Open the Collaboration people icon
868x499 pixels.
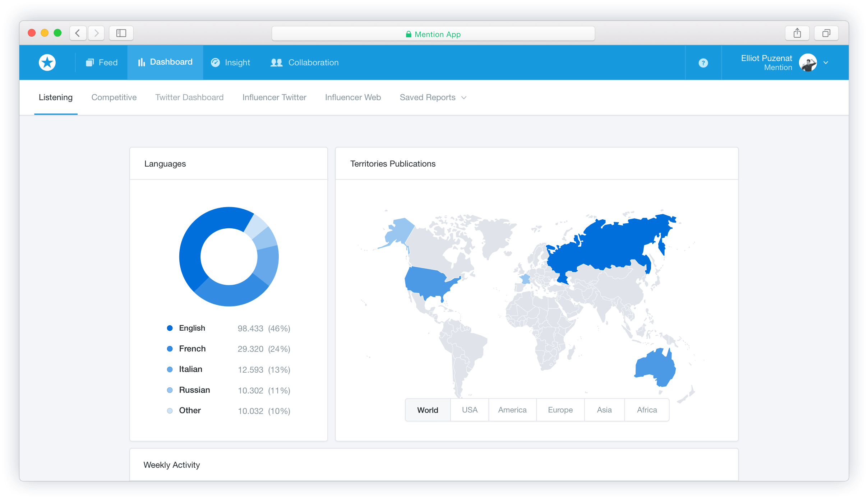(276, 62)
